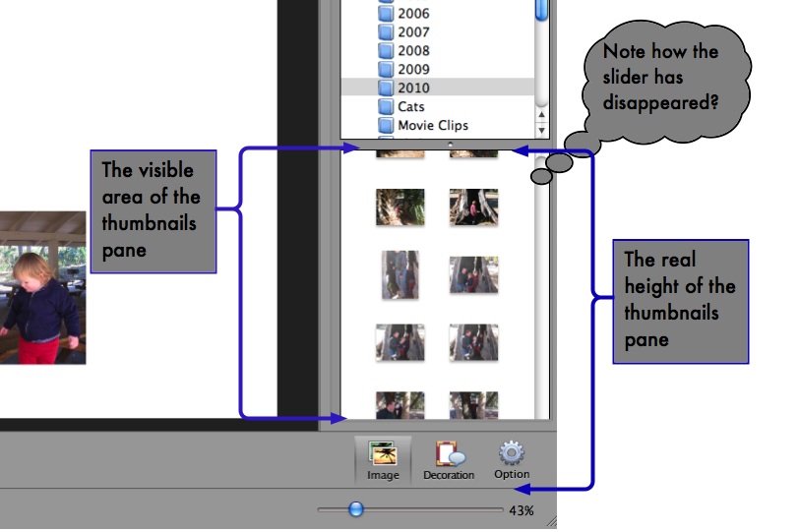Click the blue folder icon beside Cats
This screenshot has height=532, width=799.
387,106
